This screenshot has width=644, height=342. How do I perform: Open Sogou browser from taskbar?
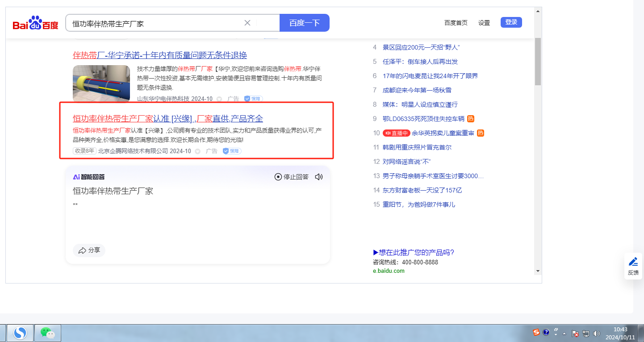(x=20, y=333)
